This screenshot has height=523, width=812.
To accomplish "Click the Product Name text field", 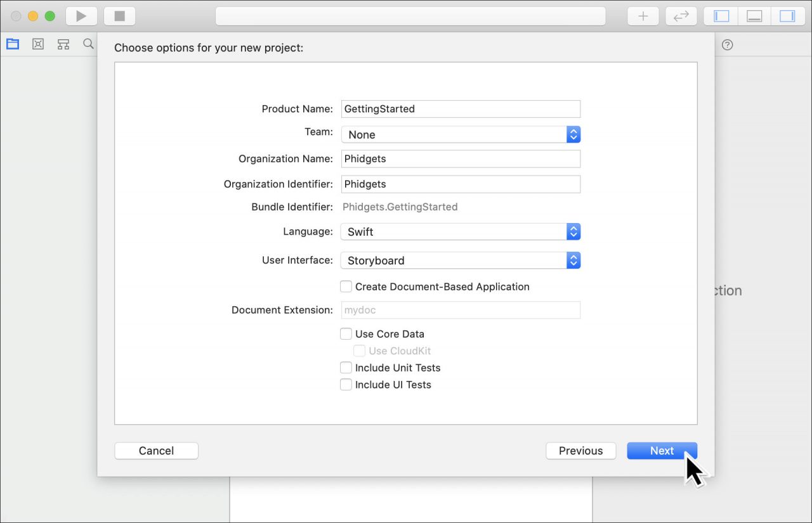I will pos(461,108).
